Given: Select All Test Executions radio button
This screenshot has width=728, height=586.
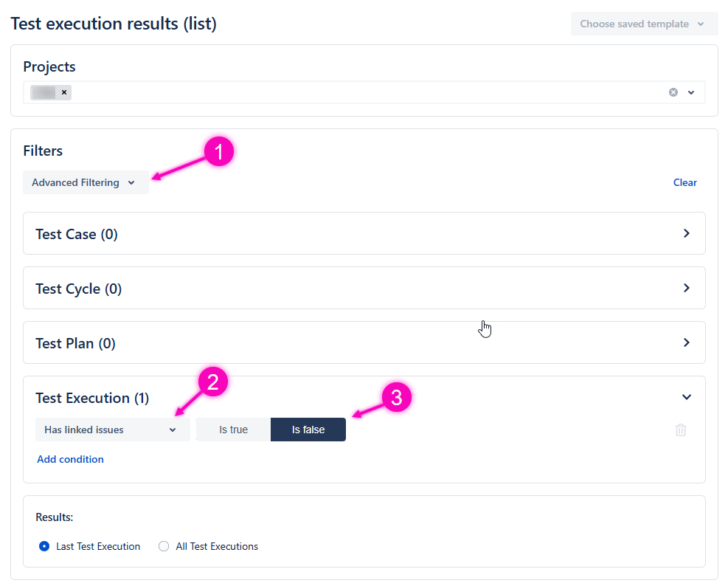Looking at the screenshot, I should click(x=164, y=546).
